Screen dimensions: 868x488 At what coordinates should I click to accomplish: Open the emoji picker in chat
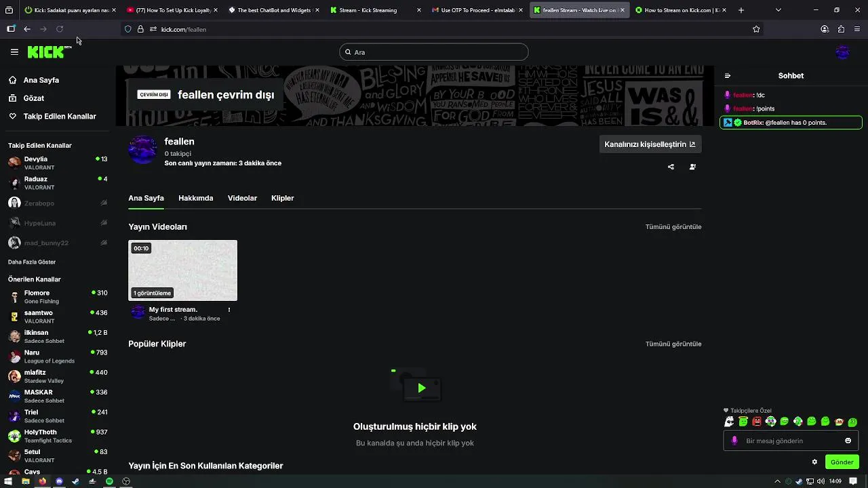848,441
